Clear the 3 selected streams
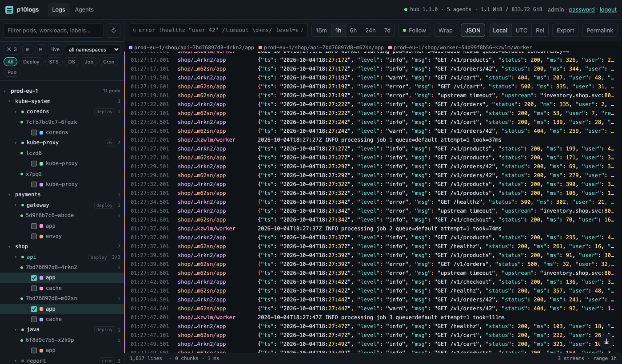 click(x=12, y=49)
